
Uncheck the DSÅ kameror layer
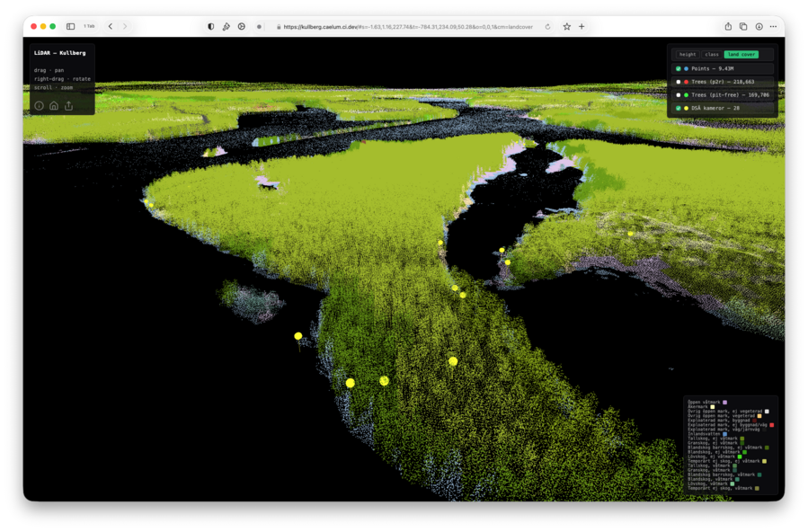679,108
